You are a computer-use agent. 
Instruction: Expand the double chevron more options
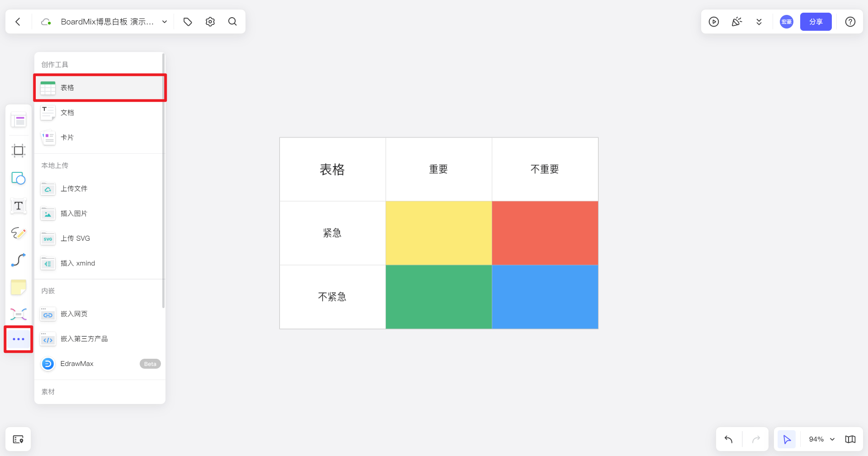(759, 22)
